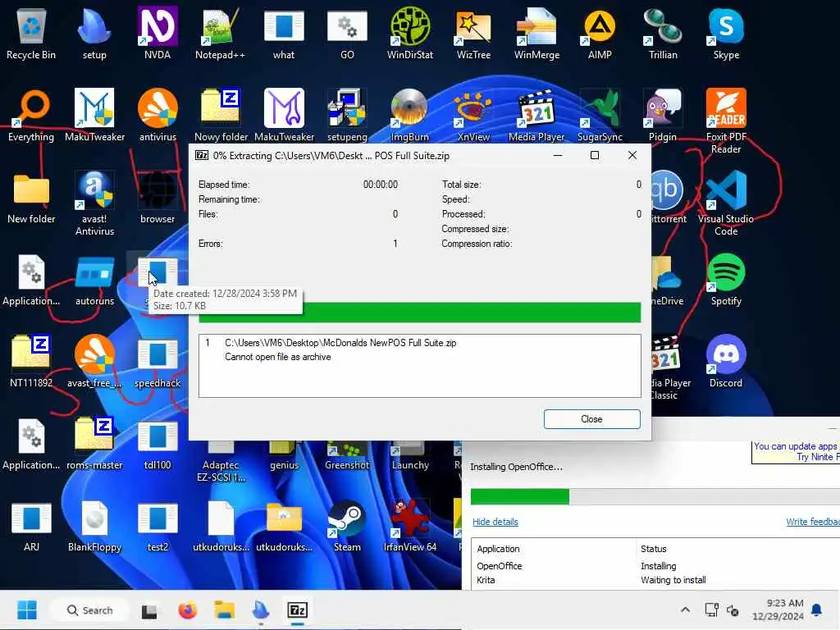840x630 pixels.
Task: Open the Windows Start menu
Action: point(27,610)
